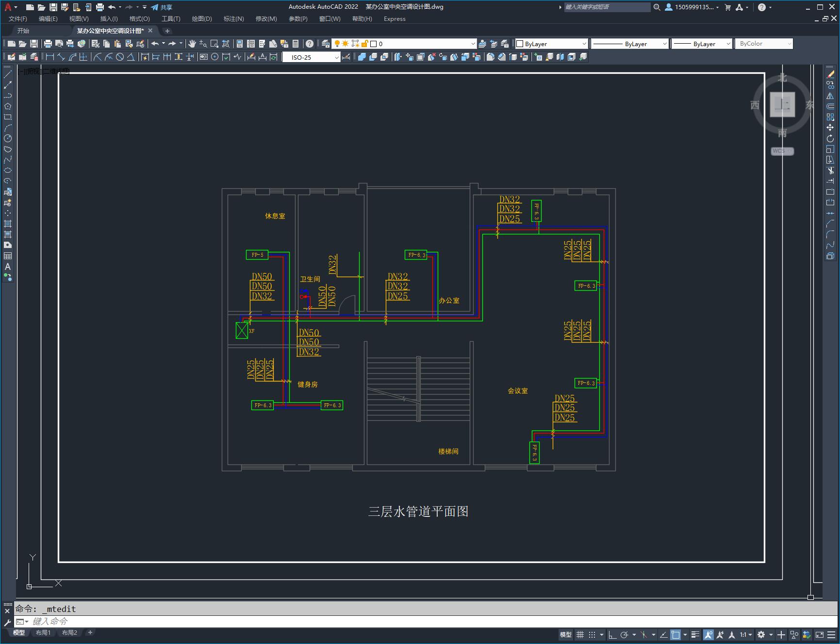Toggle the layer lock icon in the layer control
The width and height of the screenshot is (840, 644).
tap(365, 44)
